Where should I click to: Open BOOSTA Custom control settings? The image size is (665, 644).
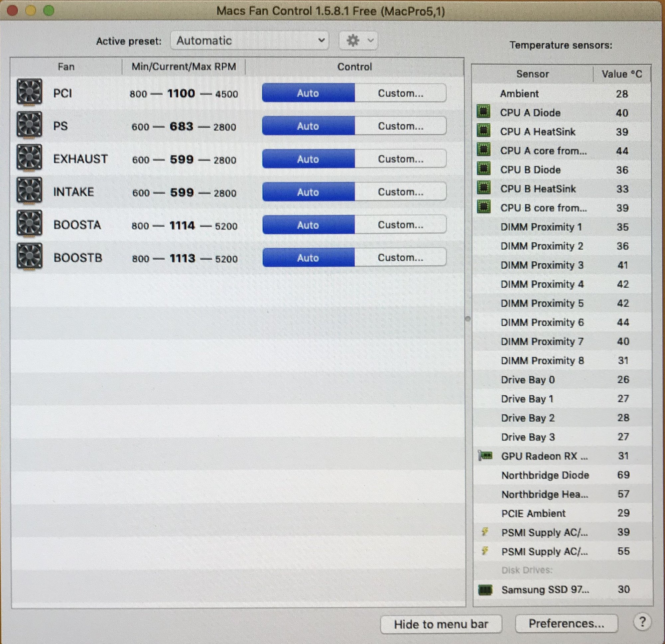(x=400, y=225)
